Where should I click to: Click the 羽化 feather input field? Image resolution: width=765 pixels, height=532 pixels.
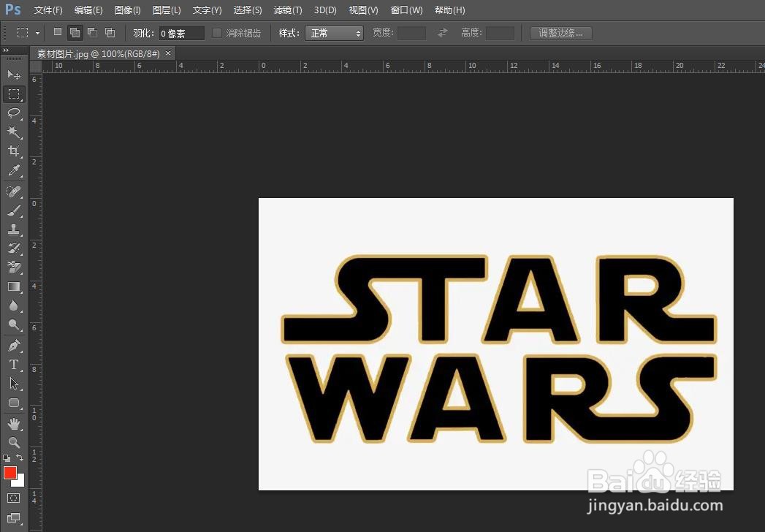point(181,33)
